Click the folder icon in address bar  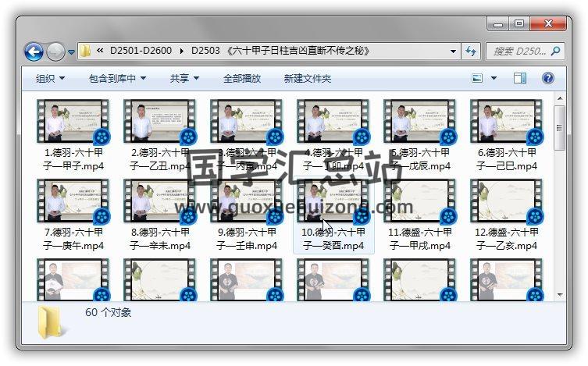86,51
